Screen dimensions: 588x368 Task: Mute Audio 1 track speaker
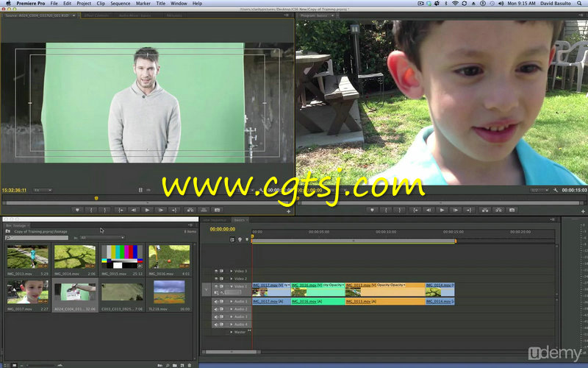216,302
